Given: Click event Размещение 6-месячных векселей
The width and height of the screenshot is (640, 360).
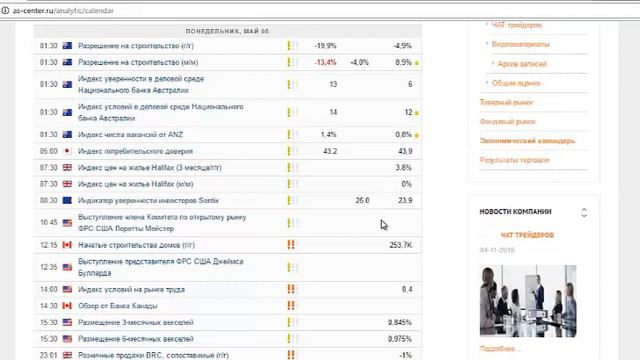Looking at the screenshot, I should (x=136, y=339).
